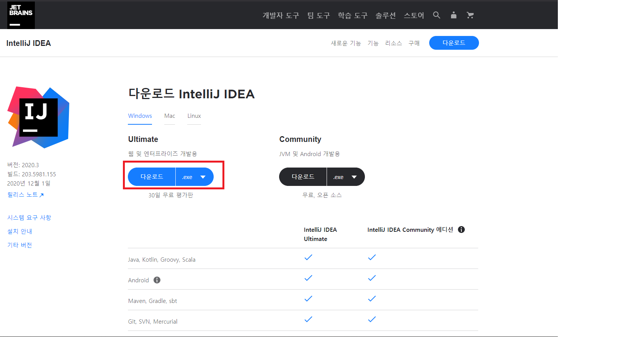Click black Community 다운로드 button

point(303,177)
